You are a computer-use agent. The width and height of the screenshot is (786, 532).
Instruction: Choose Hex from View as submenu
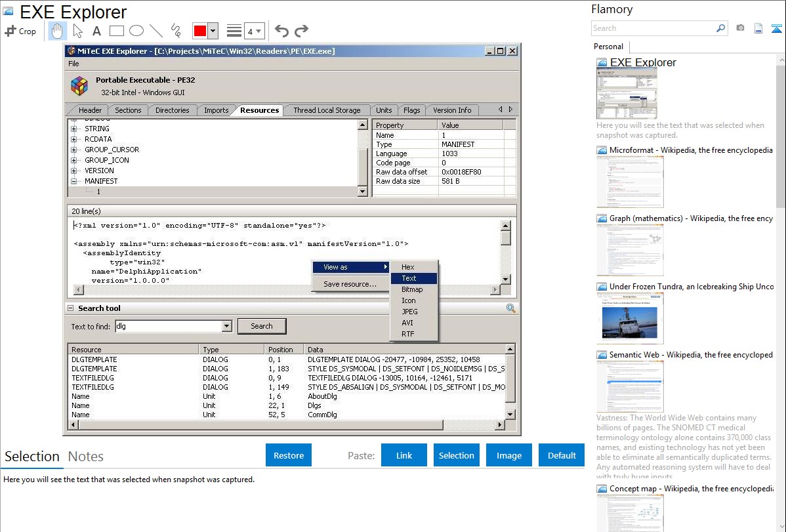coord(414,267)
